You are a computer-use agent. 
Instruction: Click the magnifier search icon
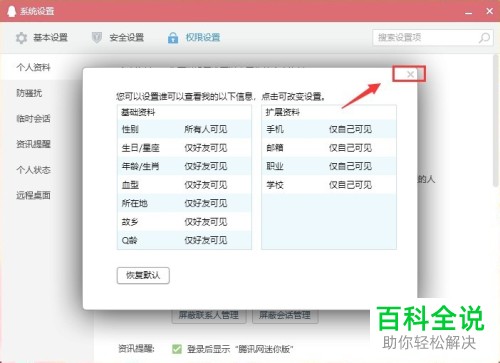click(484, 38)
